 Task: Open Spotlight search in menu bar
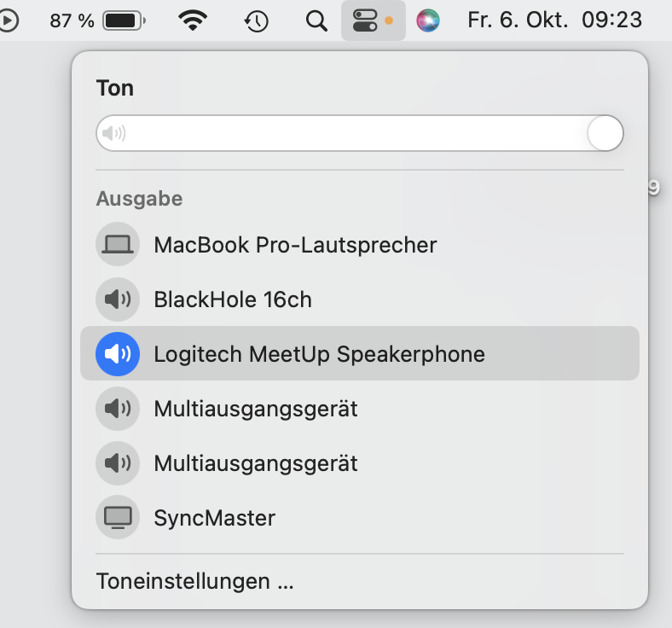coord(316,20)
